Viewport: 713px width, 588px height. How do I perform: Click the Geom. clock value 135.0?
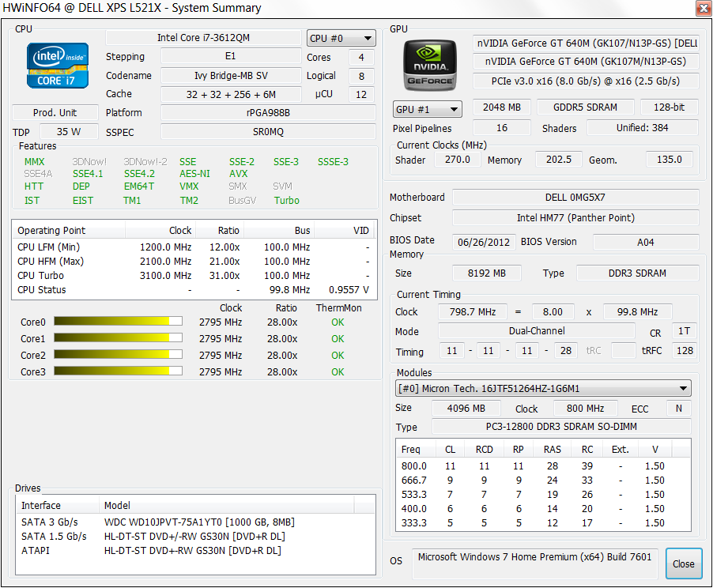[x=670, y=159]
